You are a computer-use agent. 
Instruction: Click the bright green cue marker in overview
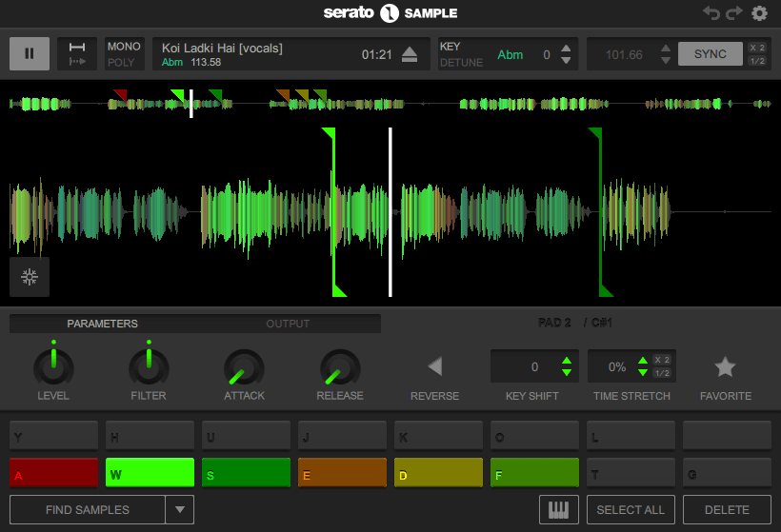click(x=178, y=94)
